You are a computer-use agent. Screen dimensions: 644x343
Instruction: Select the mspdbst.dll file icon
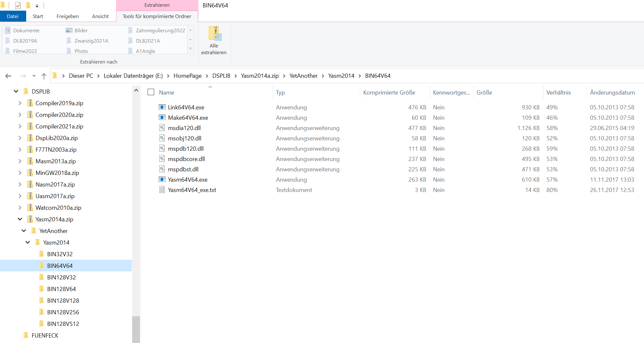162,169
